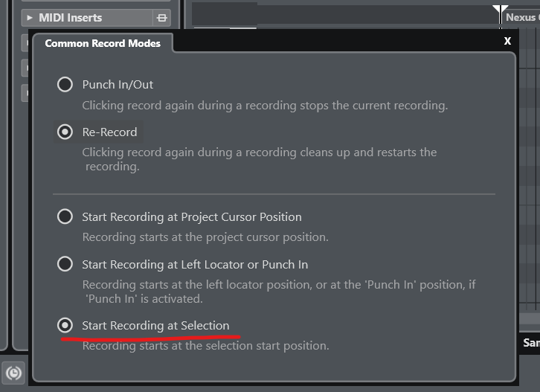This screenshot has height=392, width=540.
Task: Choose Start Recording at Project Cursor Position
Action: point(65,216)
